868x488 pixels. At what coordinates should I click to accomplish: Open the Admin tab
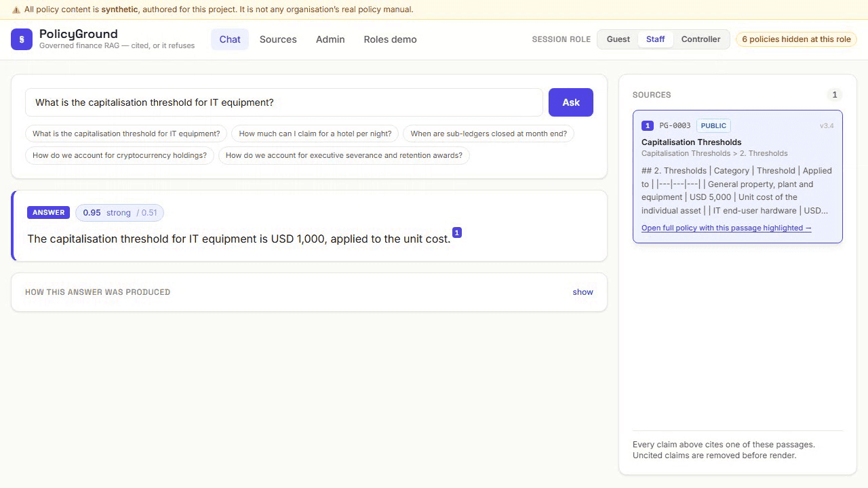coord(330,39)
